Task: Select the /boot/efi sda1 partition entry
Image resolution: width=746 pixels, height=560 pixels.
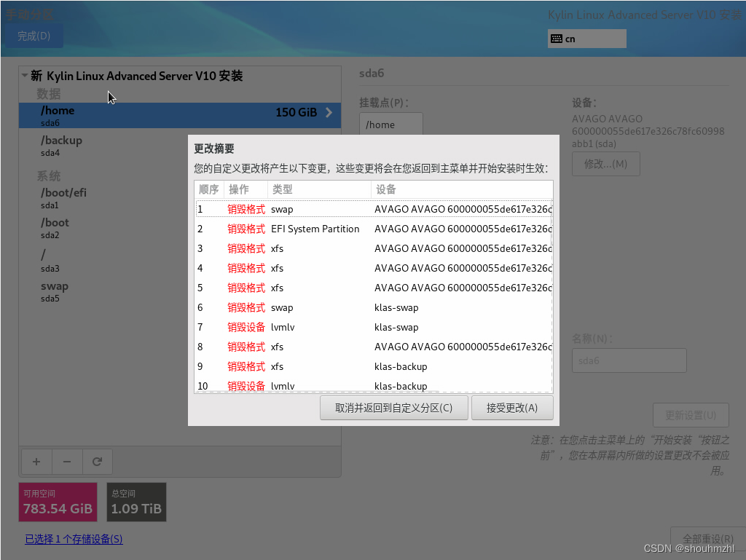Action: point(180,198)
